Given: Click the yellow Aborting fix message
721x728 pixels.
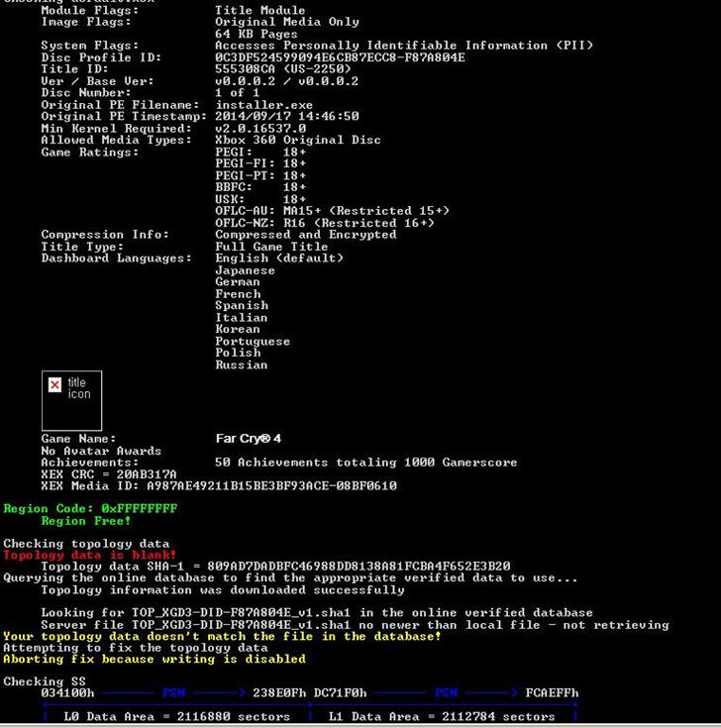Looking at the screenshot, I should tap(154, 660).
